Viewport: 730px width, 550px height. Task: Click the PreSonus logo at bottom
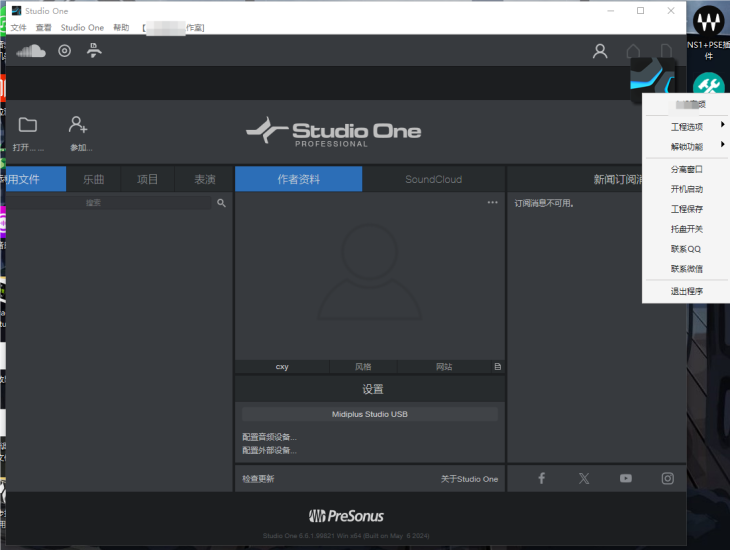346,516
